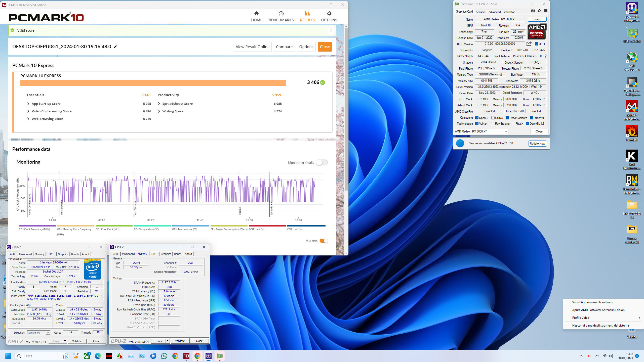Switch to GPU-Z Advanced tab
This screenshot has height=362, width=644.
click(x=495, y=12)
